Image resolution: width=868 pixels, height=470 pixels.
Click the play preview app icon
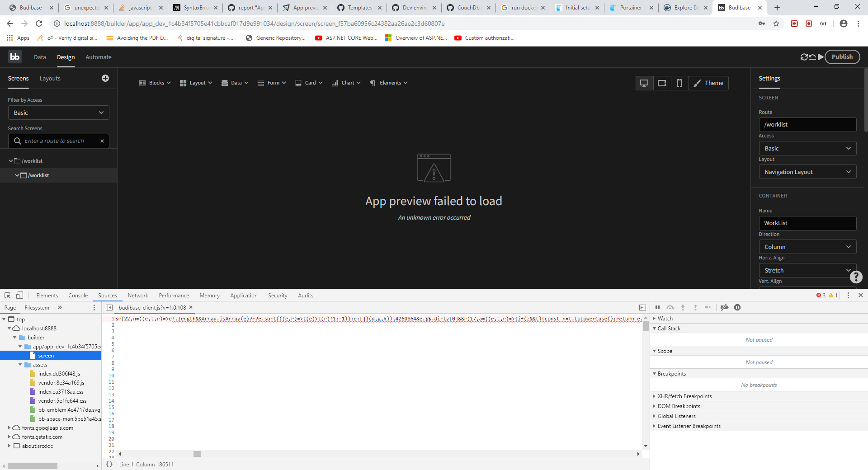[x=821, y=57]
